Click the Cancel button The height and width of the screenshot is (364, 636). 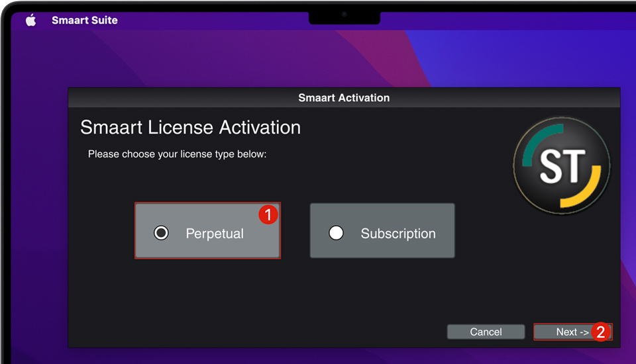coord(486,332)
